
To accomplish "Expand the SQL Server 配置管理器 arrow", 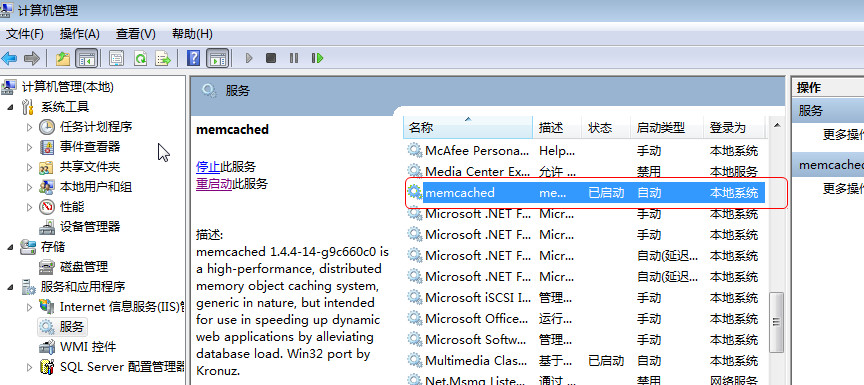I will pos(30,367).
